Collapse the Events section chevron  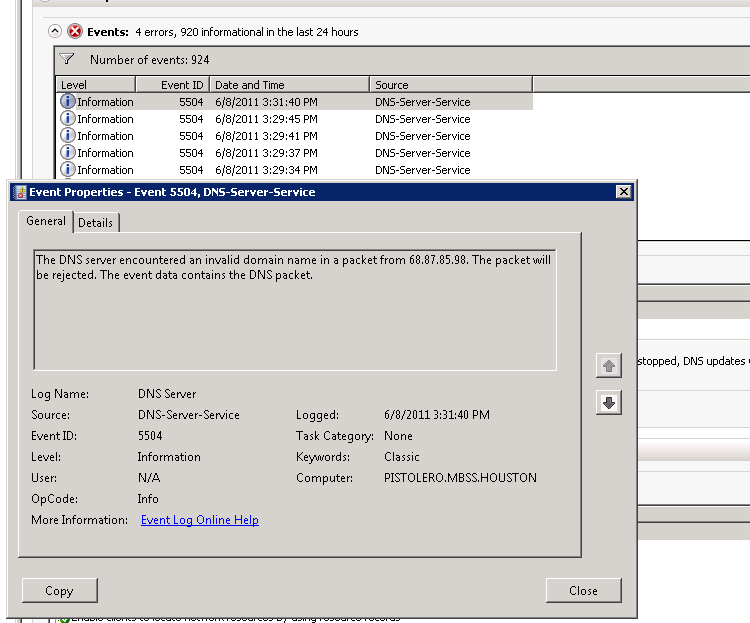tap(56, 32)
